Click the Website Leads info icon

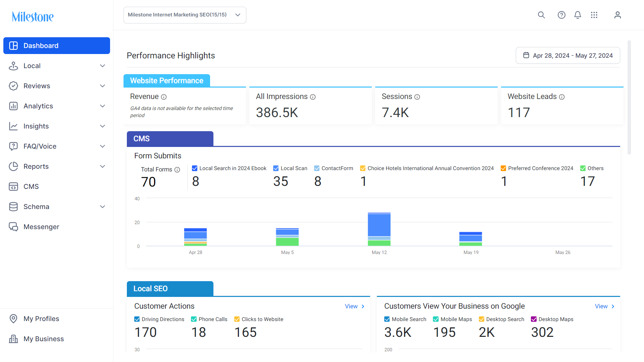pos(562,97)
